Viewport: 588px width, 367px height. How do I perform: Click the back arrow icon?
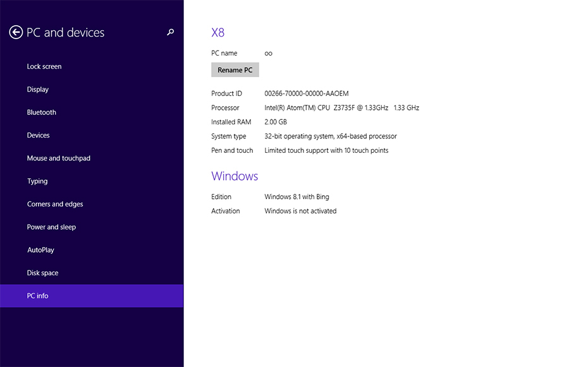tap(16, 32)
